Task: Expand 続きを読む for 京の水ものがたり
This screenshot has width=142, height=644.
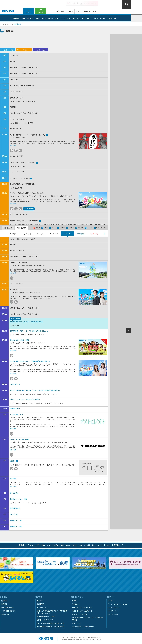Action: tap(13, 273)
